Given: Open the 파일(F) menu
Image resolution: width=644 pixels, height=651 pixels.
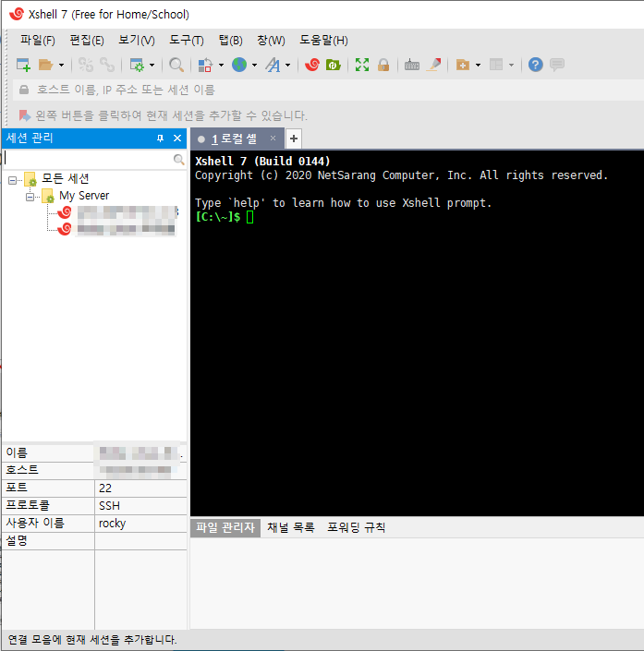Looking at the screenshot, I should tap(38, 41).
